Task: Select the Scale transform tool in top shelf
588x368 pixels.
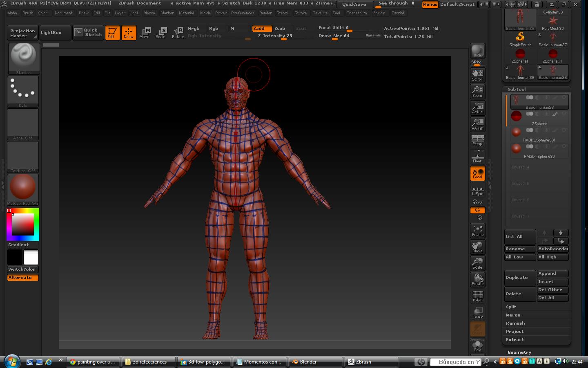Action: click(x=161, y=33)
